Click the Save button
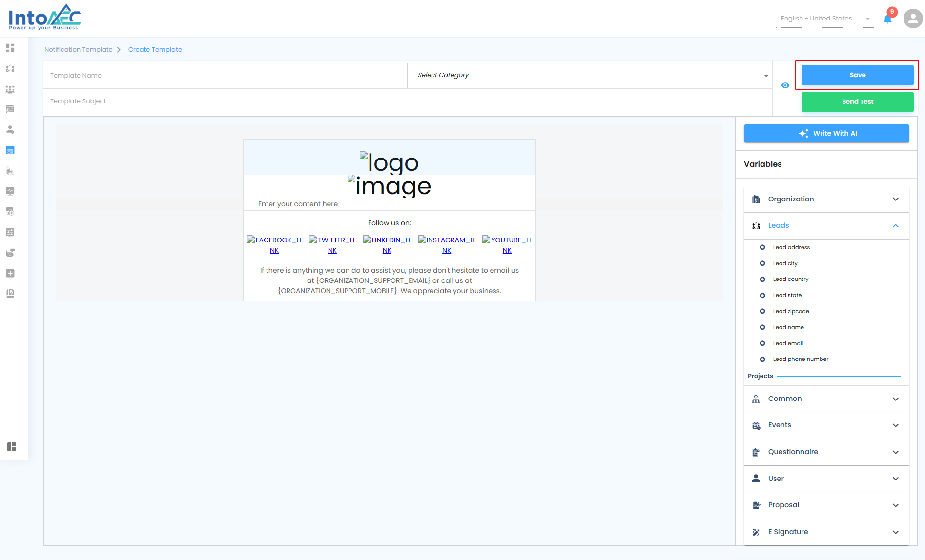925x560 pixels. (x=858, y=75)
